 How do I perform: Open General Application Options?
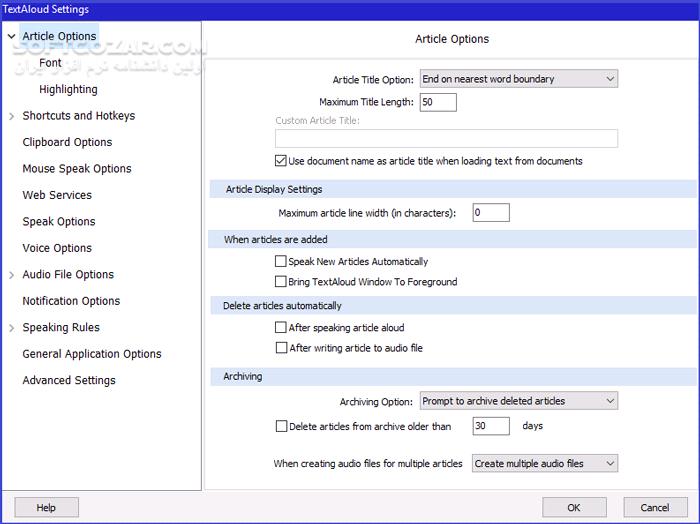click(x=92, y=354)
